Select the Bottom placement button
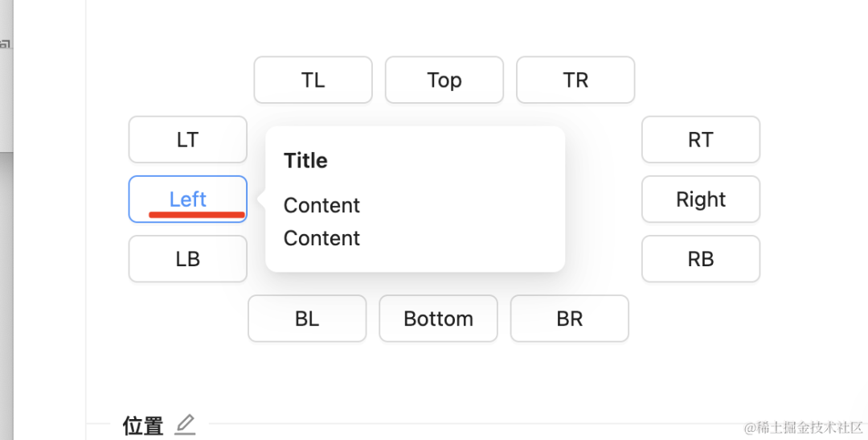 pos(438,319)
